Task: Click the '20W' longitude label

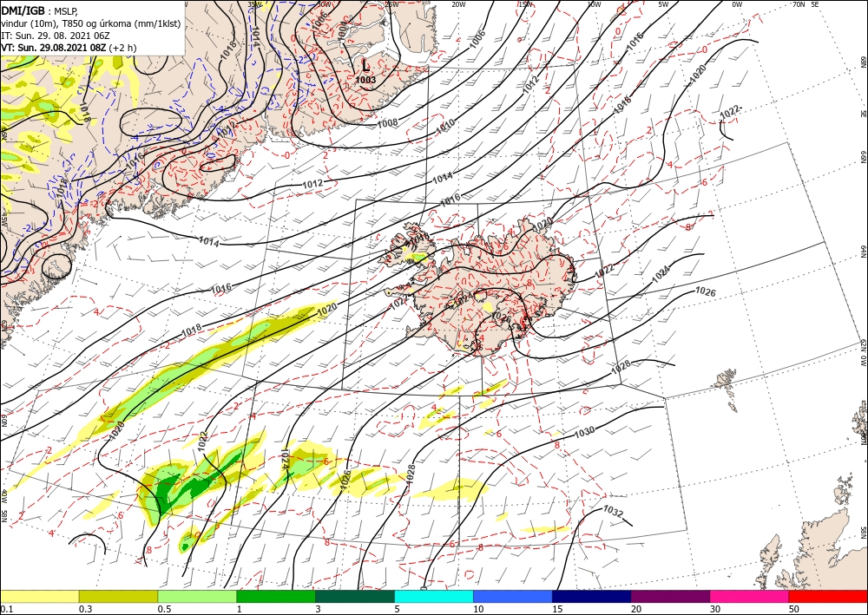Action: (457, 4)
